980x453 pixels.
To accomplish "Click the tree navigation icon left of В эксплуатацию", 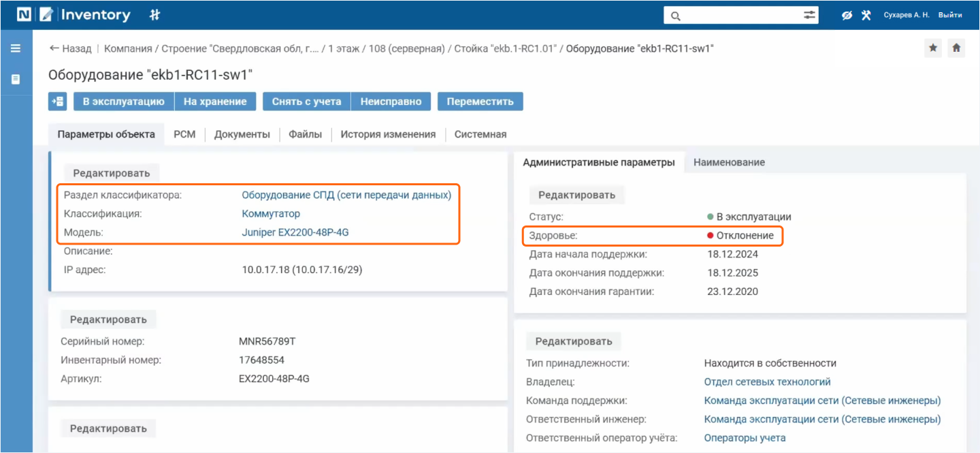I will 57,101.
